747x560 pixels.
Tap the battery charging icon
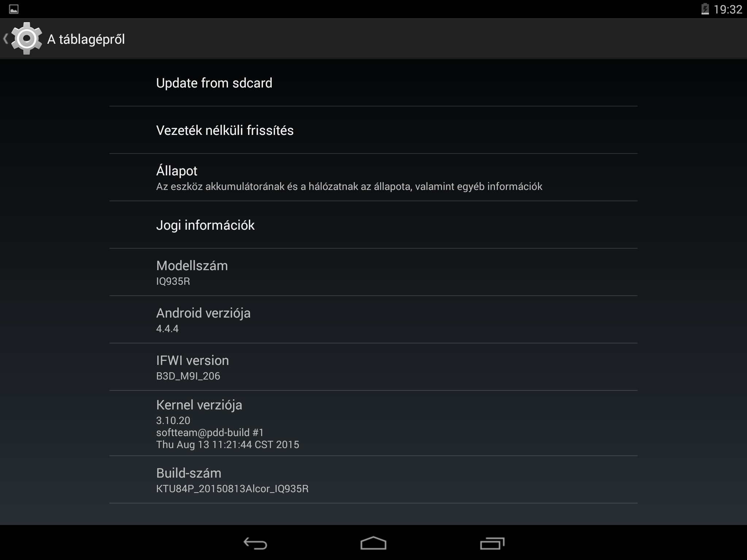pyautogui.click(x=705, y=9)
